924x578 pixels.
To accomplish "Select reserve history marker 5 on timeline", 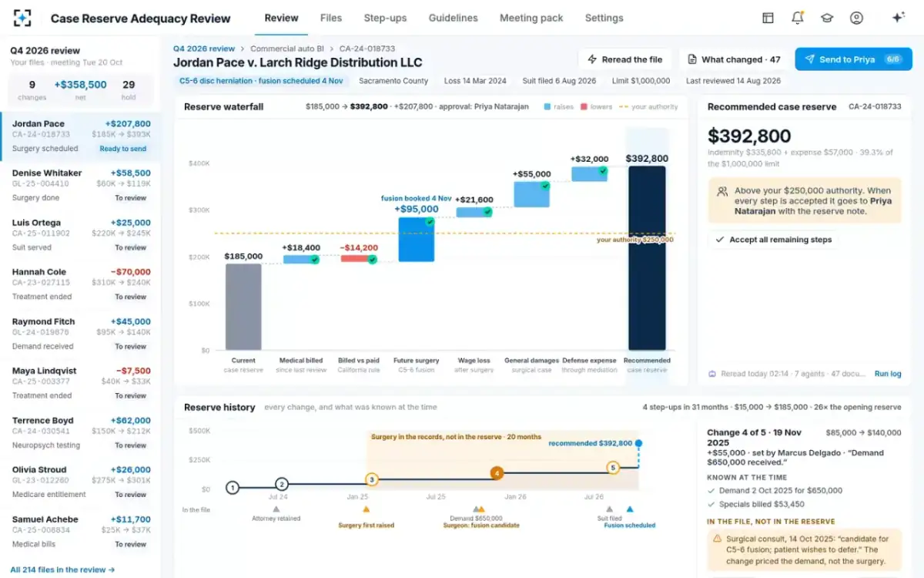I will point(613,468).
